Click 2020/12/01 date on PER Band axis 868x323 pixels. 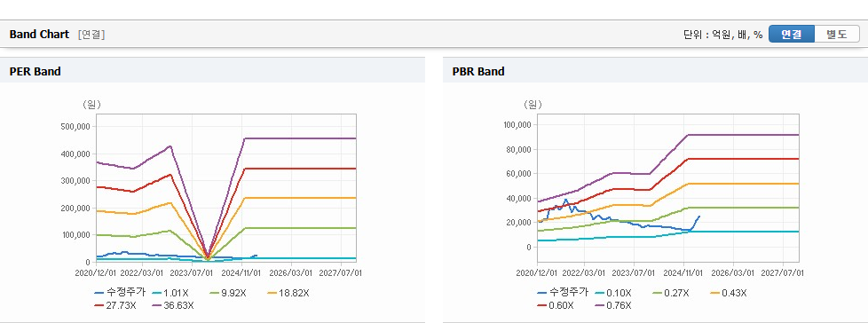[97, 272]
